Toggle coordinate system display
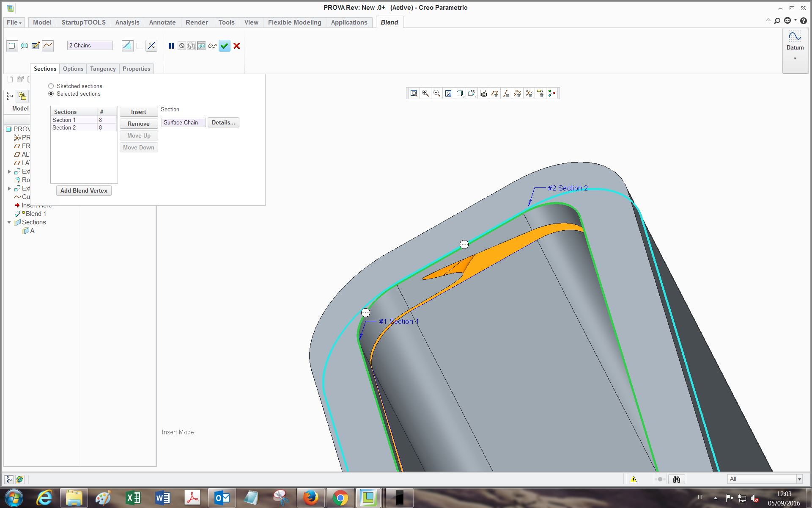812x508 pixels. [x=529, y=93]
